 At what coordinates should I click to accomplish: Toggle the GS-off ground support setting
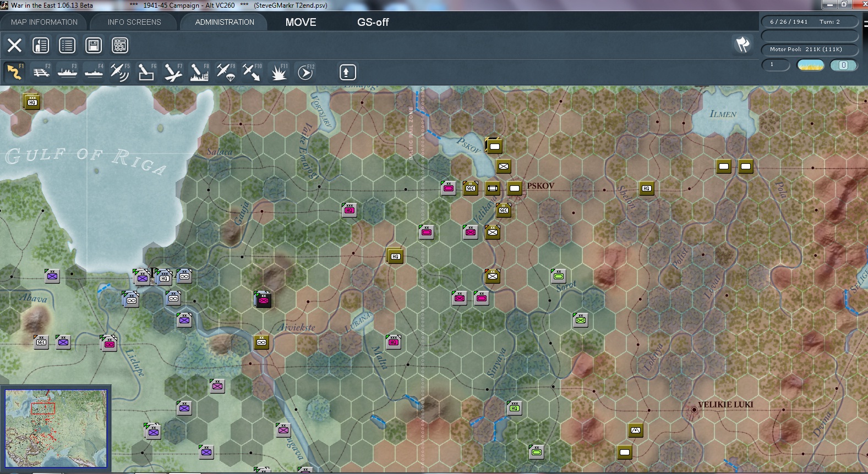373,22
